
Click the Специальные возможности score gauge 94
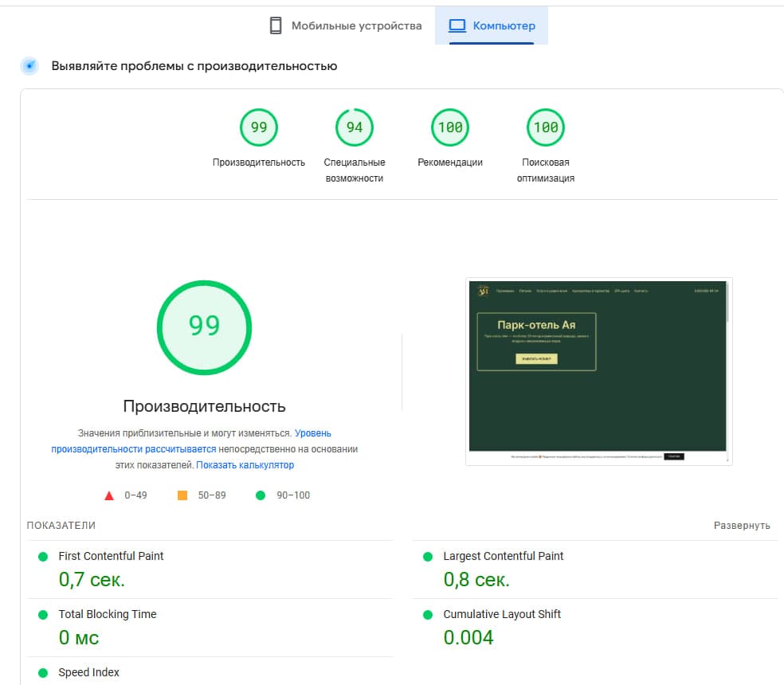pos(355,127)
